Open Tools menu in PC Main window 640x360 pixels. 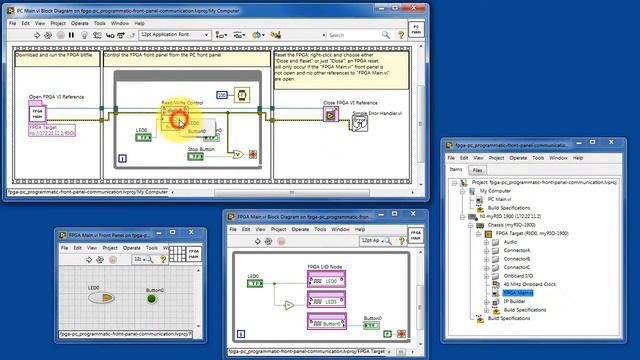100,23
